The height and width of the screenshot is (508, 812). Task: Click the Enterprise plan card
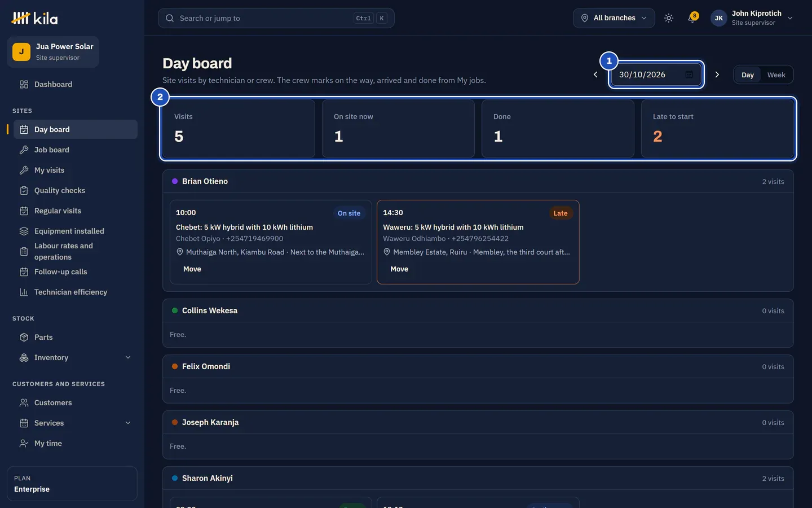(72, 484)
